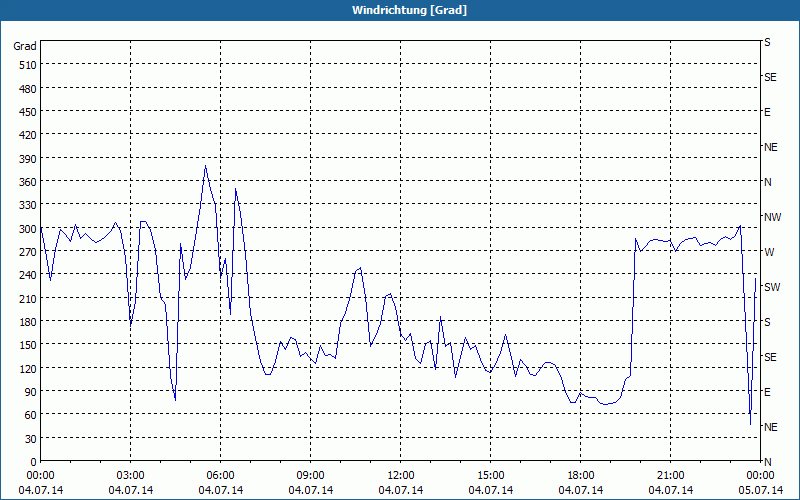The width and height of the screenshot is (800, 500).
Task: Click the 60 value on the left axis
Action: coord(31,415)
